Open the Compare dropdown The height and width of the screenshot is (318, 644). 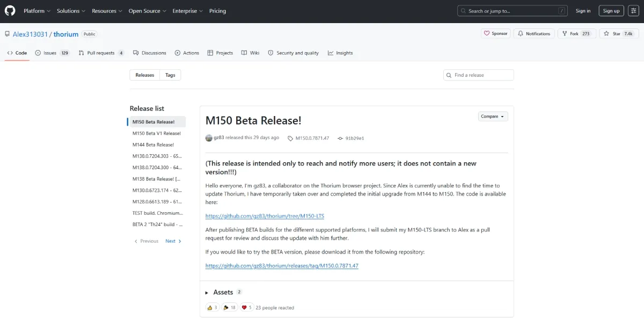[x=493, y=116]
